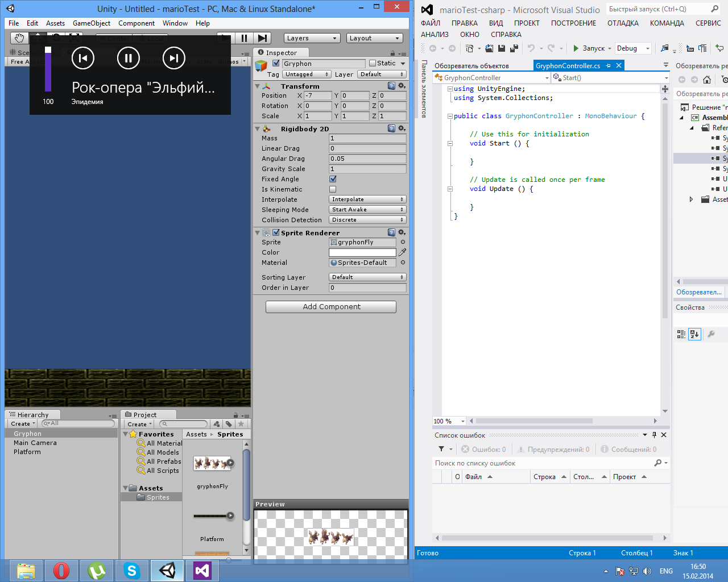This screenshot has width=728, height=582.
Task: Enable Is Kinematic checkbox
Action: 333,189
